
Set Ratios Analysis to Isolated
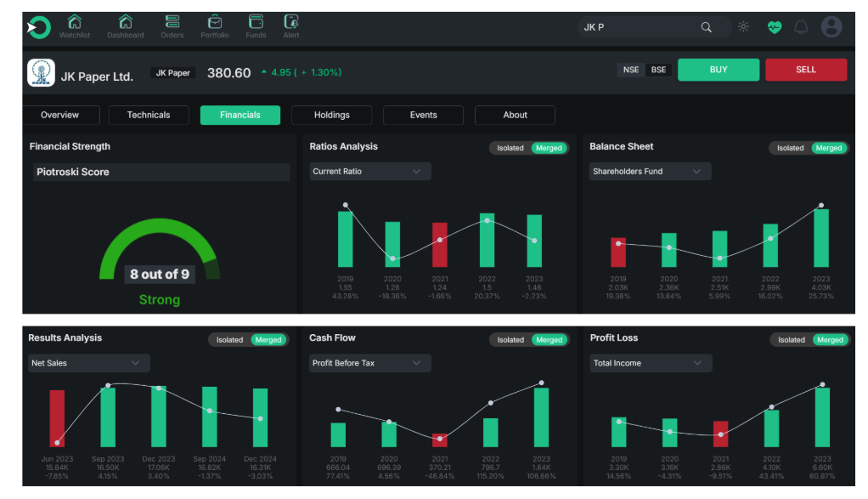coord(510,148)
